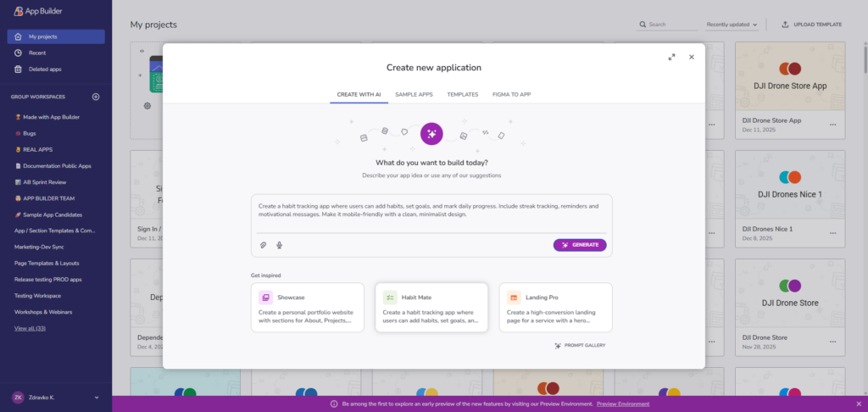Click inside the app description prompt box
868x412 pixels.
click(x=431, y=213)
